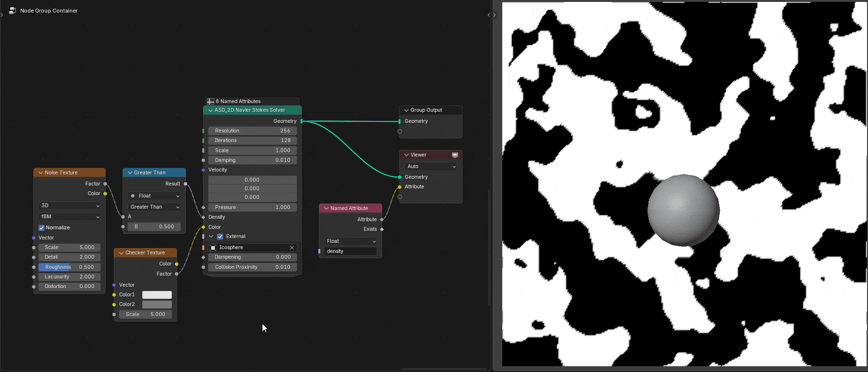
Task: Click the Color1 swatch in Checker Texture
Action: 157,295
